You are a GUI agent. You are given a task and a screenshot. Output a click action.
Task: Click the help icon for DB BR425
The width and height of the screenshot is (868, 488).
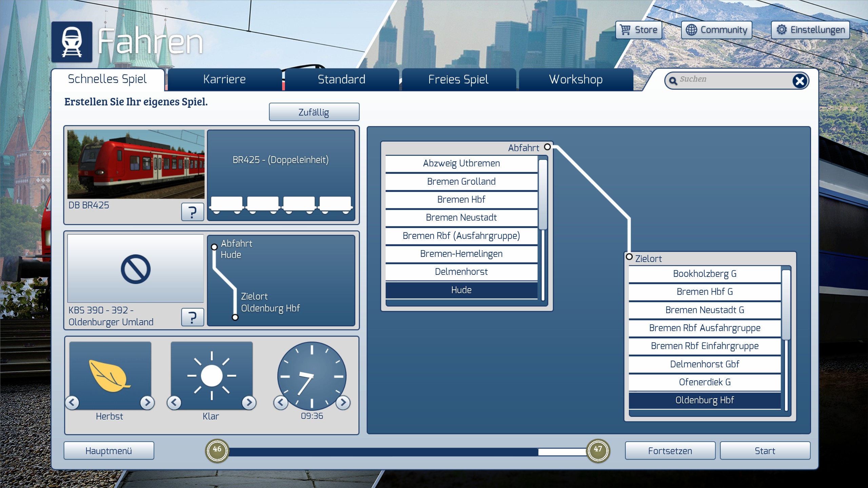(192, 212)
